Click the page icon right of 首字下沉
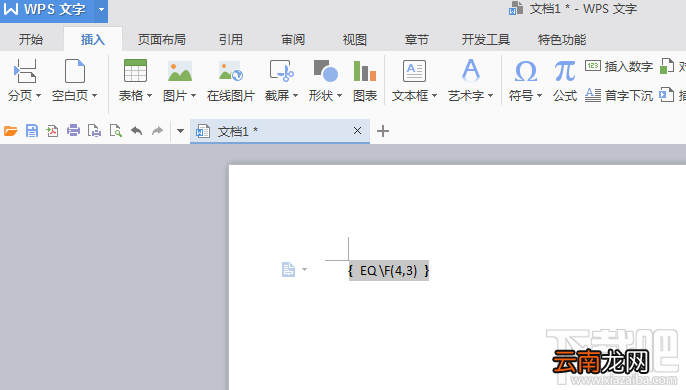This screenshot has height=390, width=686. point(667,95)
